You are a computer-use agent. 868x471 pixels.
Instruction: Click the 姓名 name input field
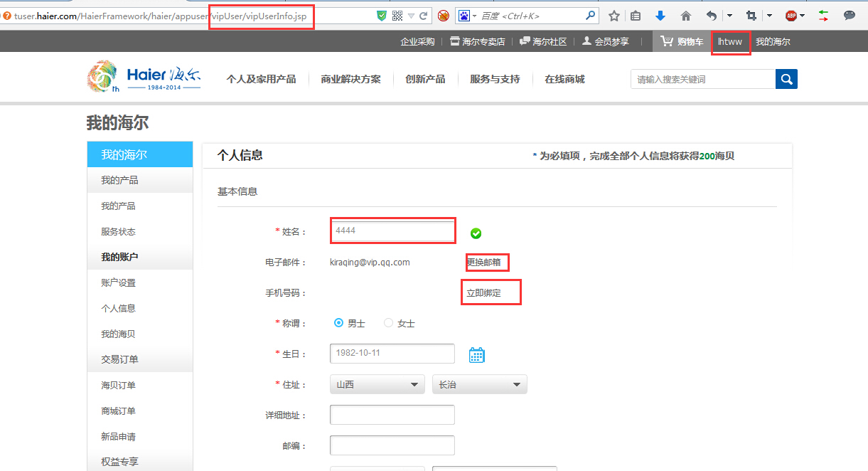pos(392,231)
